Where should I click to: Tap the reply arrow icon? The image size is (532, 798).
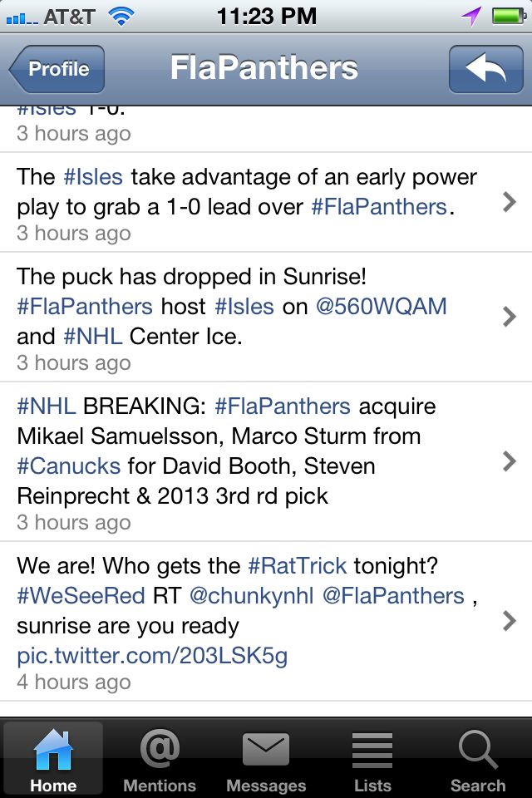pos(485,69)
